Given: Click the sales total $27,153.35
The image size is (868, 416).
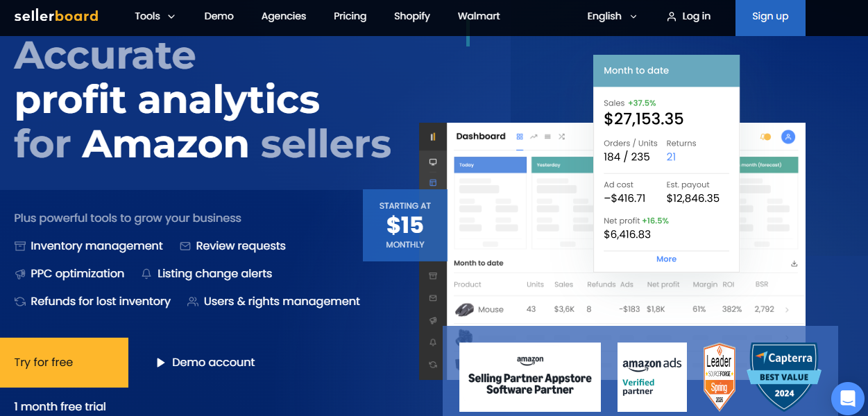Looking at the screenshot, I should [644, 119].
